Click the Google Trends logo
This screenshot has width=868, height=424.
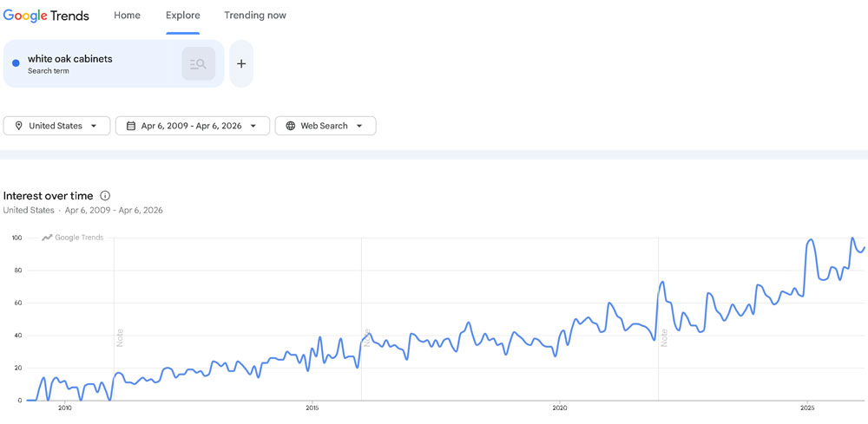pyautogui.click(x=46, y=16)
